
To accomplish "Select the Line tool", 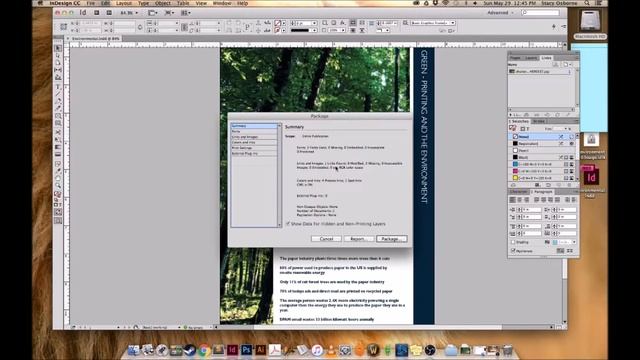I will pos(58,93).
